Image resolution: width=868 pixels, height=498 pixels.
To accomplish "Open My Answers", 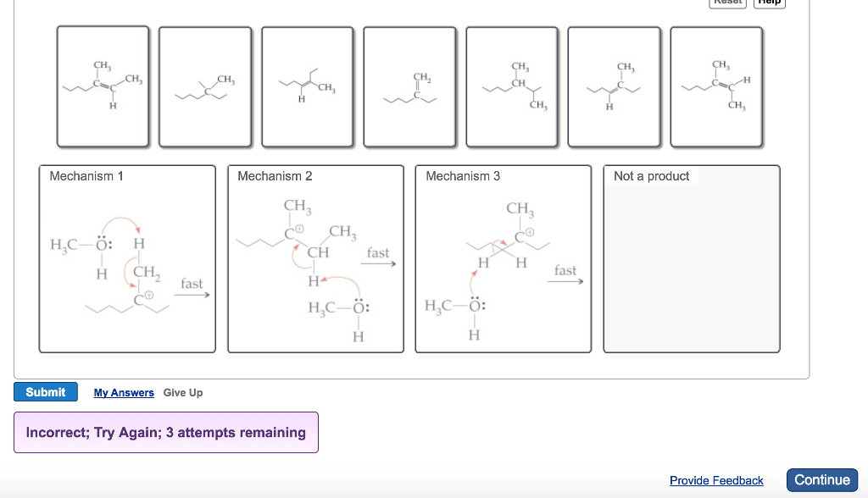I will tap(124, 392).
